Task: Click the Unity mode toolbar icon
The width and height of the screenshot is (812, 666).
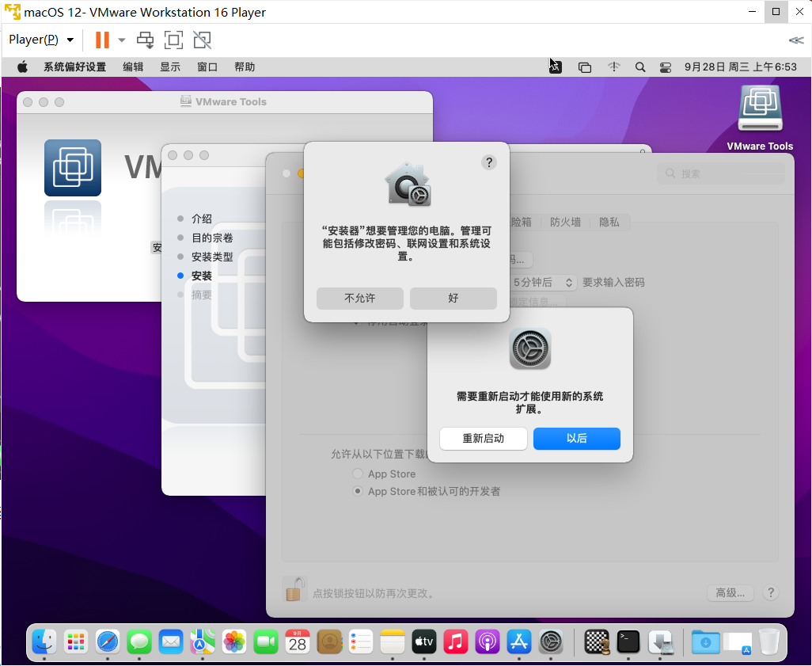Action: coord(202,40)
